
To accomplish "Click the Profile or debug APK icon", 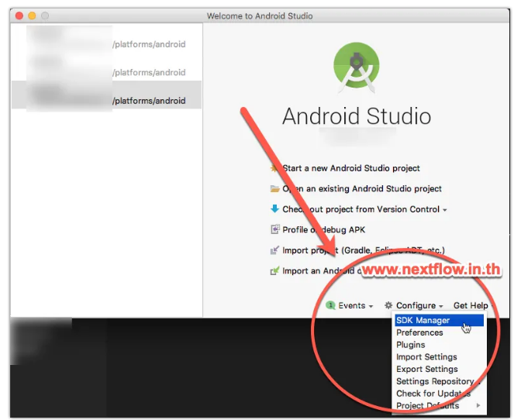I will (274, 229).
